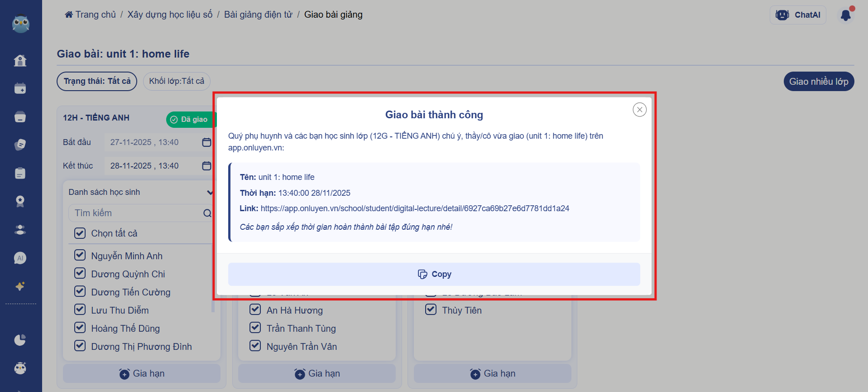868x392 pixels.
Task: Close the Giao bài thành công dialog
Action: [x=639, y=110]
